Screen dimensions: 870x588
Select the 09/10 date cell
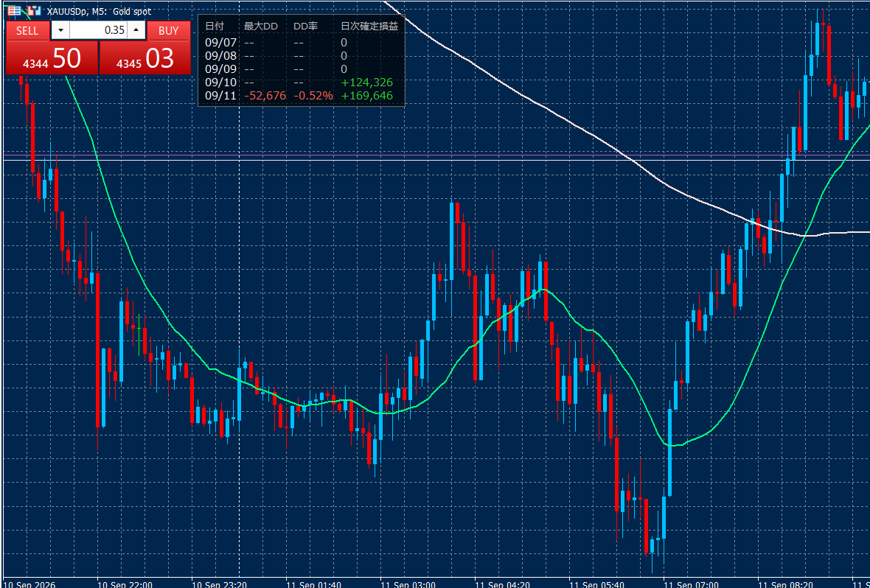point(220,83)
